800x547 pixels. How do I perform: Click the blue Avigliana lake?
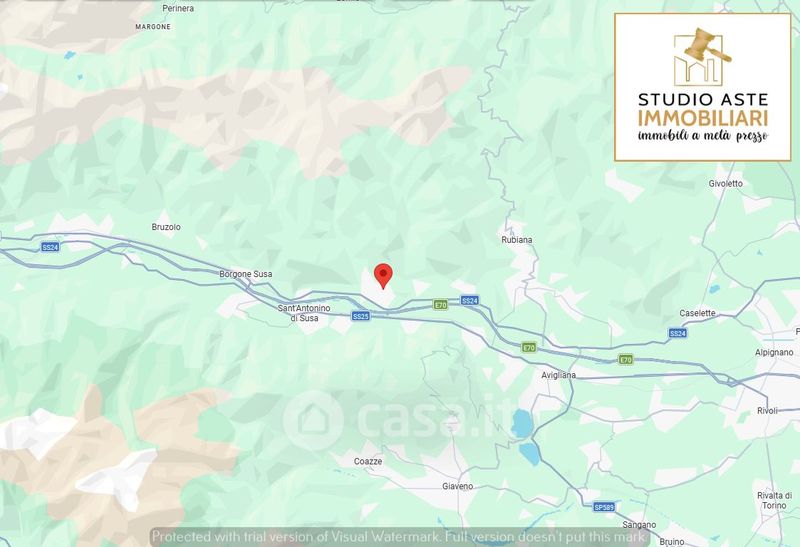coord(522,423)
